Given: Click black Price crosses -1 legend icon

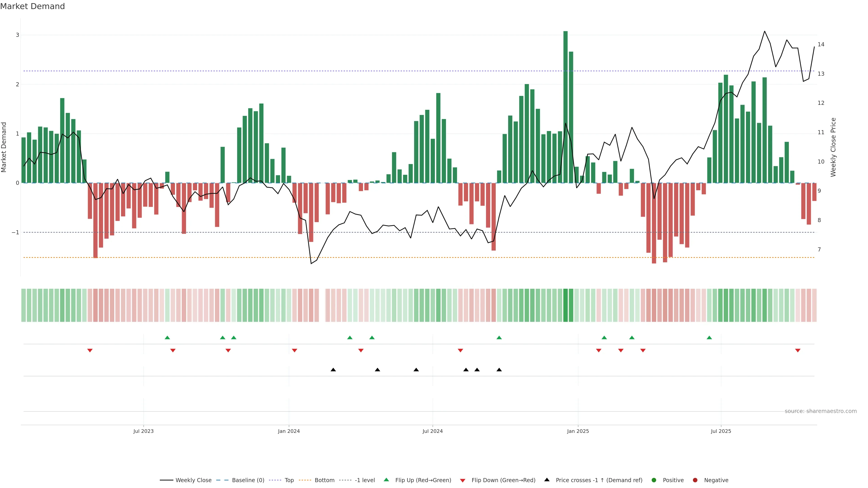Looking at the screenshot, I should 547,480.
